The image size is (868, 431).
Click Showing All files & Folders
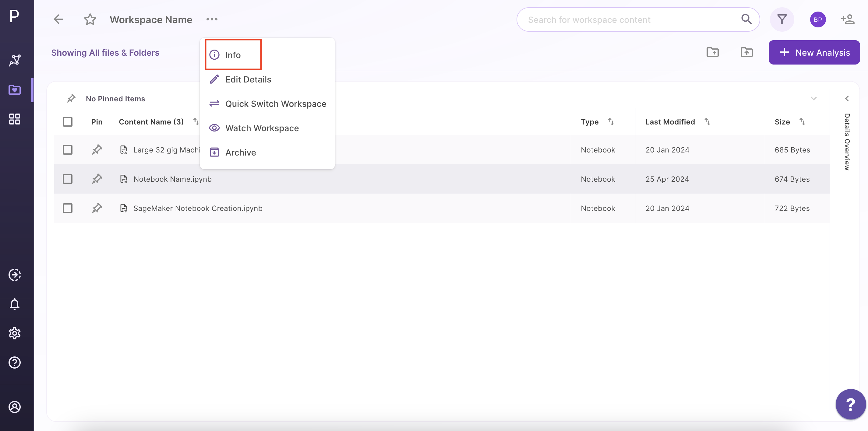point(105,53)
